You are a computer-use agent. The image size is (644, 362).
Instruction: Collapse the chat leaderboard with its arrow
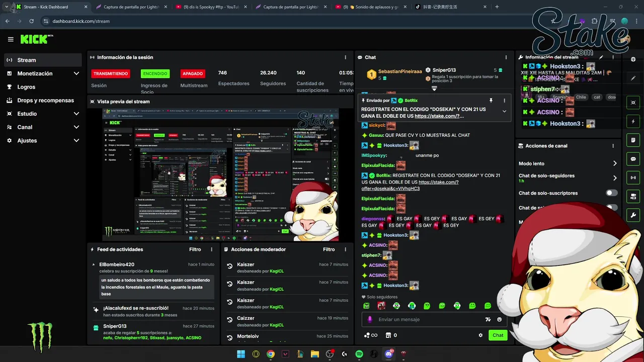pos(434,88)
